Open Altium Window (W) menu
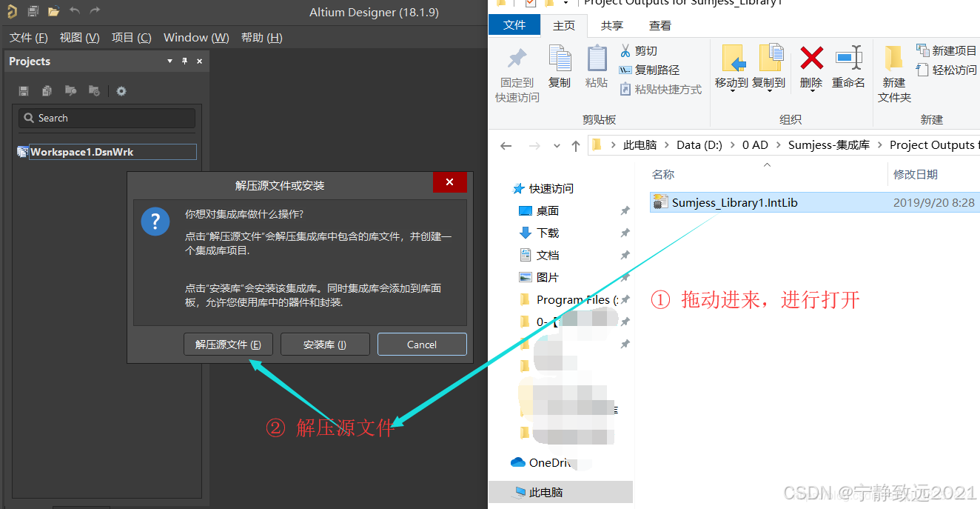The width and height of the screenshot is (980, 509). 196,38
